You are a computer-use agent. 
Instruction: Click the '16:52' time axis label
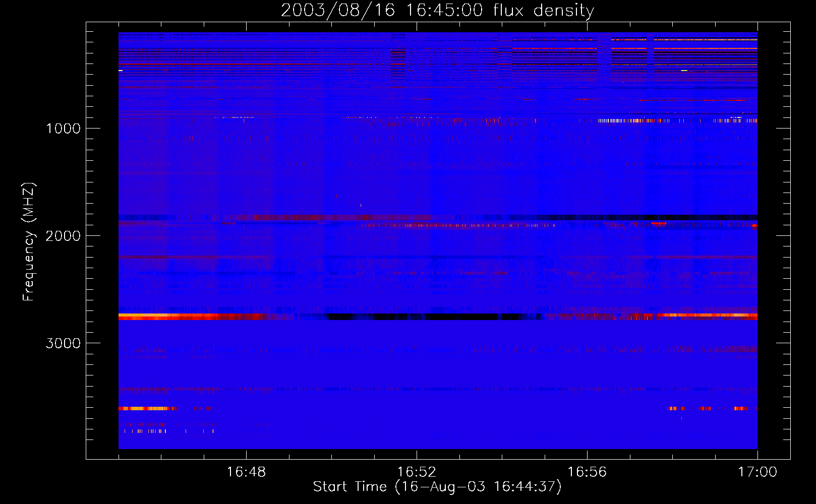(x=417, y=472)
